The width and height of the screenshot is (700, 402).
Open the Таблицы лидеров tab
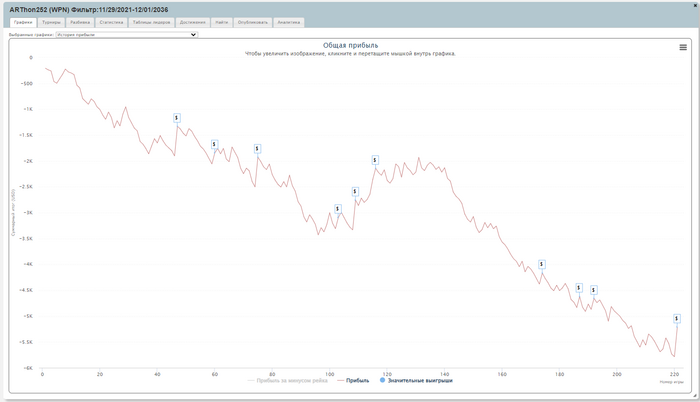[x=151, y=22]
